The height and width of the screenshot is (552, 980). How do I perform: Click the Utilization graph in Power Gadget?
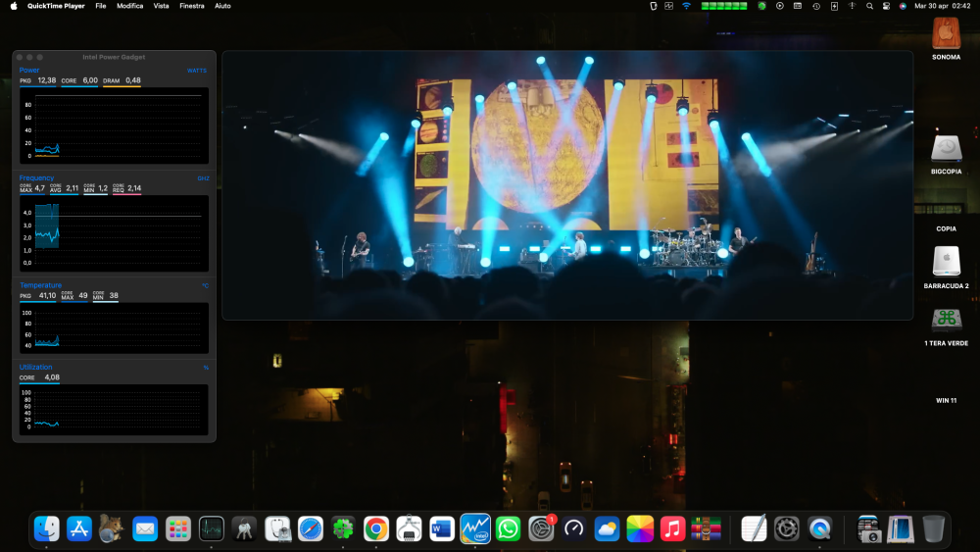(114, 410)
